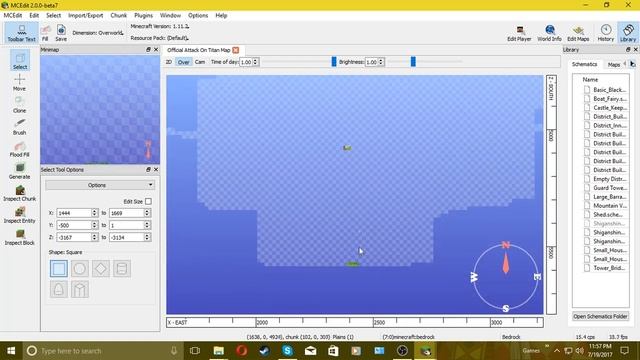Step the X start value spinner
The height and width of the screenshot is (360, 640).
pos(94,213)
